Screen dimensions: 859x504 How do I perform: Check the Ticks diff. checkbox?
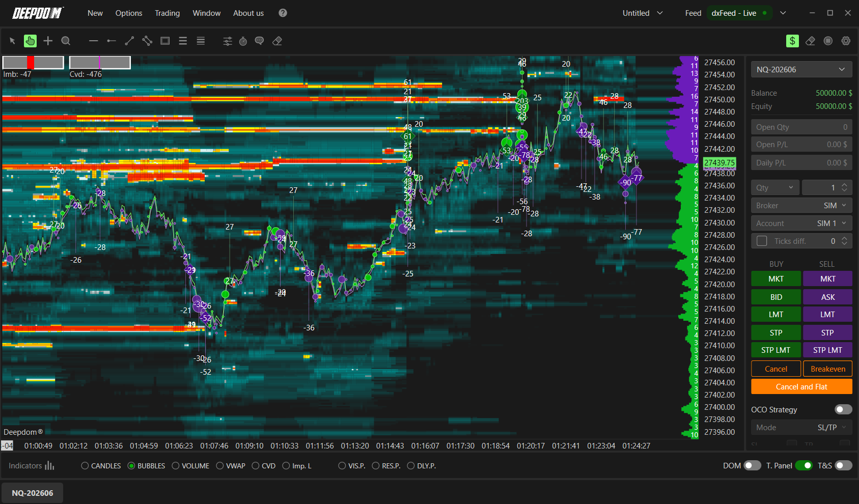[762, 241]
